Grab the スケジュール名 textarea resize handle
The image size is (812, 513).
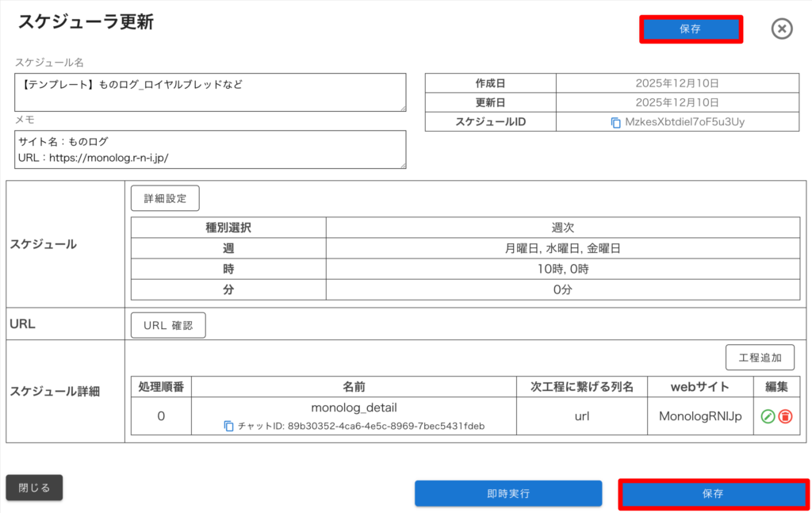[403, 109]
